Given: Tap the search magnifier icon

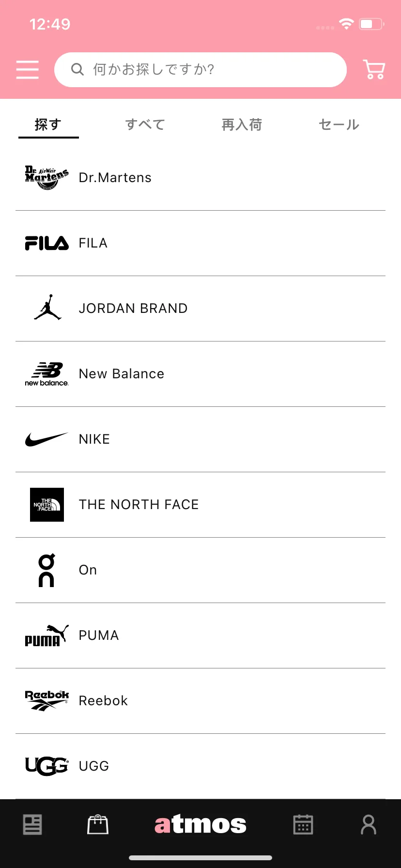Looking at the screenshot, I should click(x=77, y=70).
